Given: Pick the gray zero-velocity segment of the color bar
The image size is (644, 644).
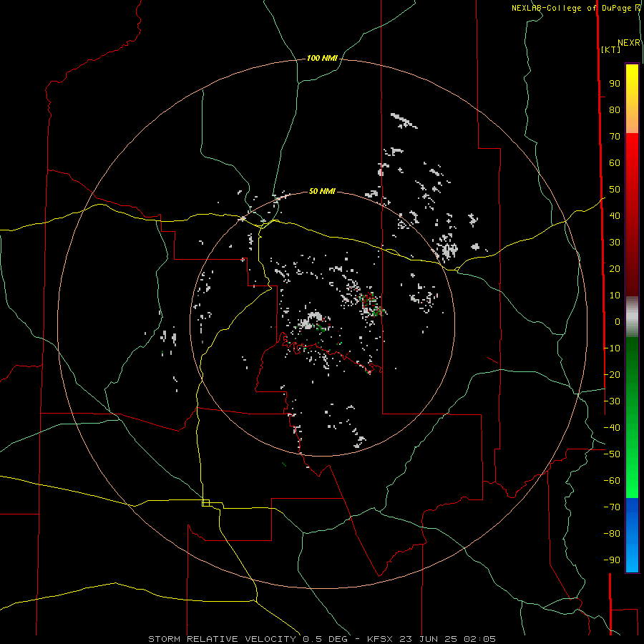Looking at the screenshot, I should pos(632,317).
